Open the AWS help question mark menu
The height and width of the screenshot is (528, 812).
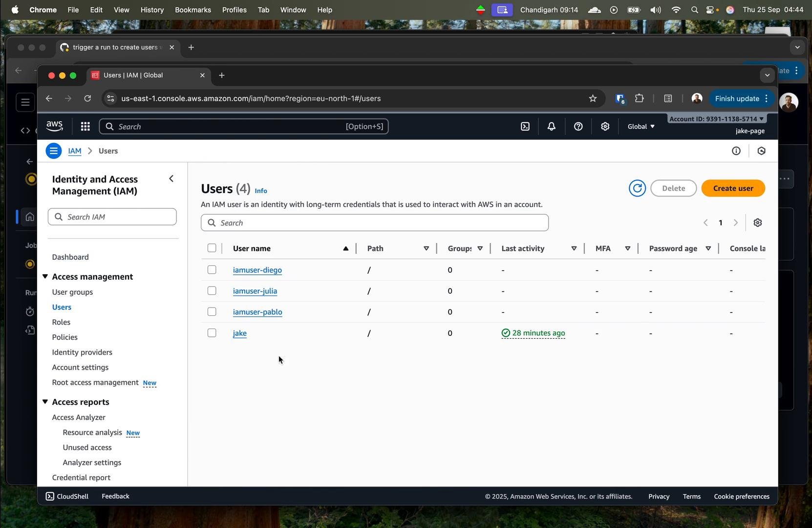point(578,127)
